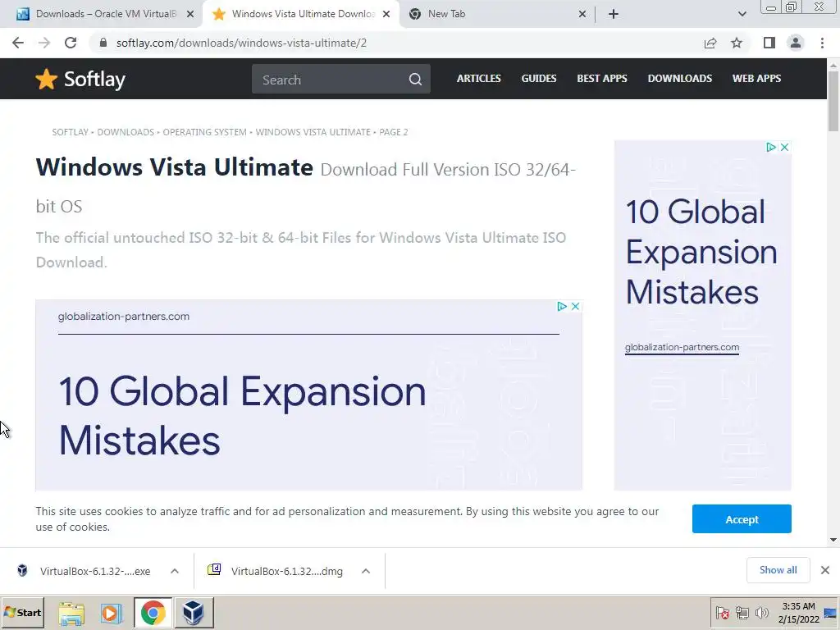Click Show all downloads
The image size is (840, 630).
(778, 570)
